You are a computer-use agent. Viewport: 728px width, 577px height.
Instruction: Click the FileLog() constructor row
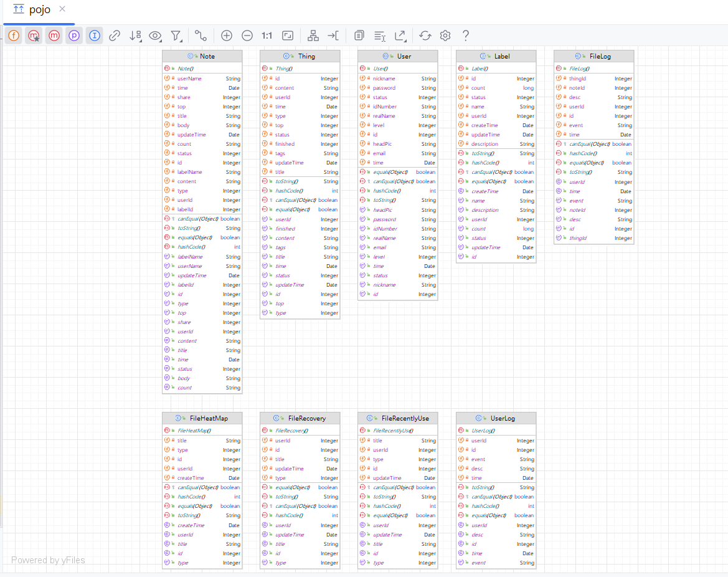(x=594, y=69)
